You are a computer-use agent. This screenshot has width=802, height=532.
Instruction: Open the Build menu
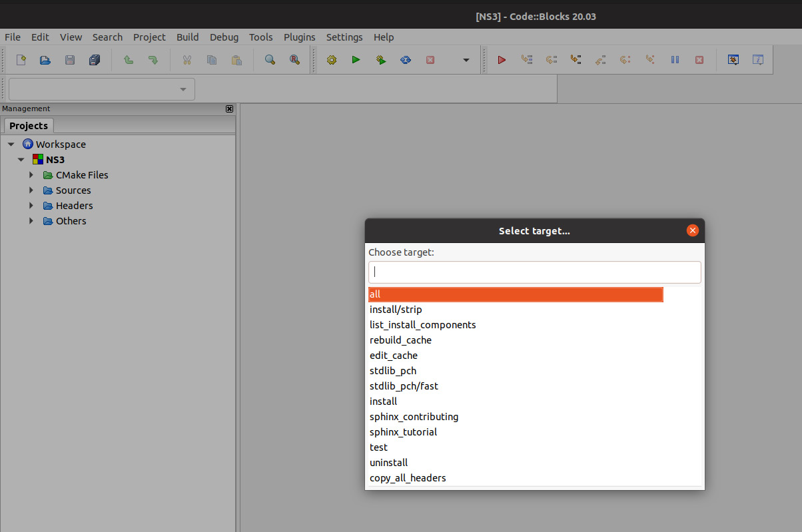188,37
